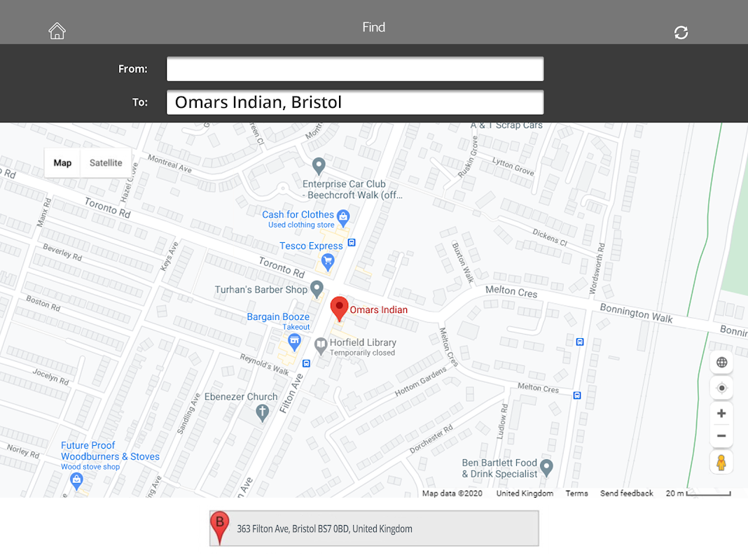
Task: Click the refresh icon in the header
Action: (681, 32)
